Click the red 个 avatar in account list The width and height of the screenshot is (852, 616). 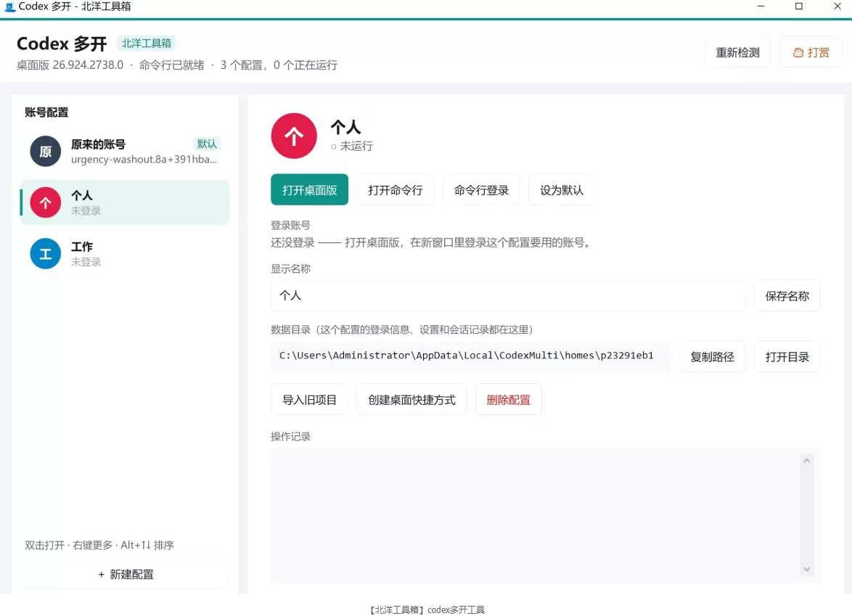point(46,202)
